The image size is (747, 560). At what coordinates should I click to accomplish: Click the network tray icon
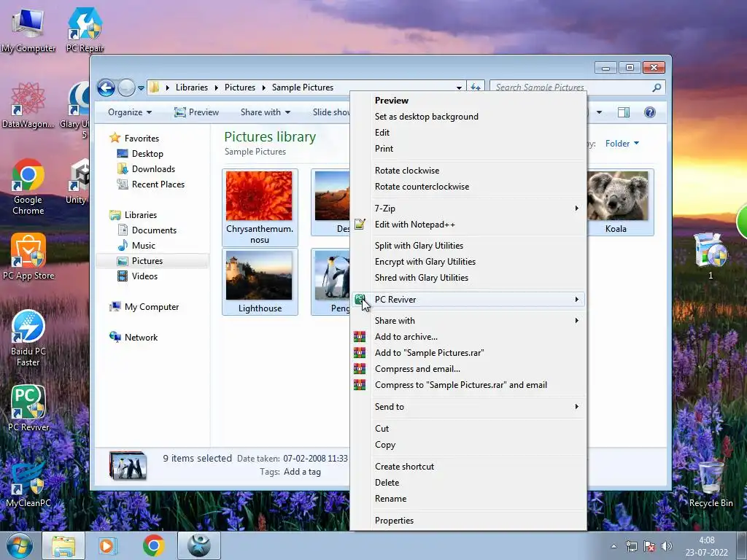pyautogui.click(x=632, y=546)
